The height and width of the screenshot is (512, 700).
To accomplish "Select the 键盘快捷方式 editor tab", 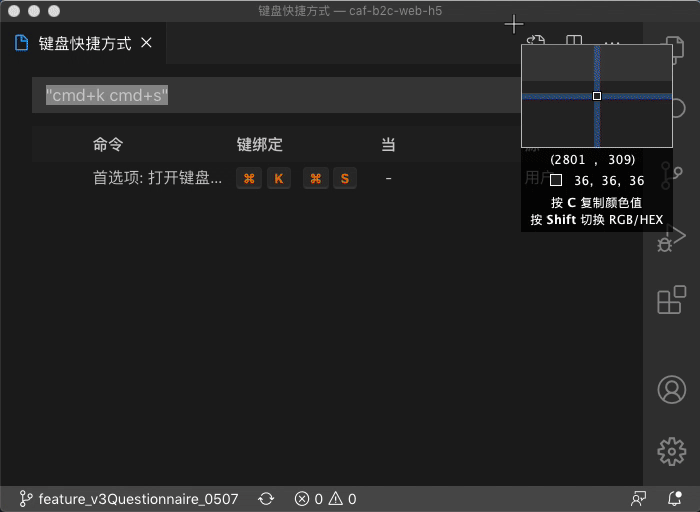I will pos(83,43).
